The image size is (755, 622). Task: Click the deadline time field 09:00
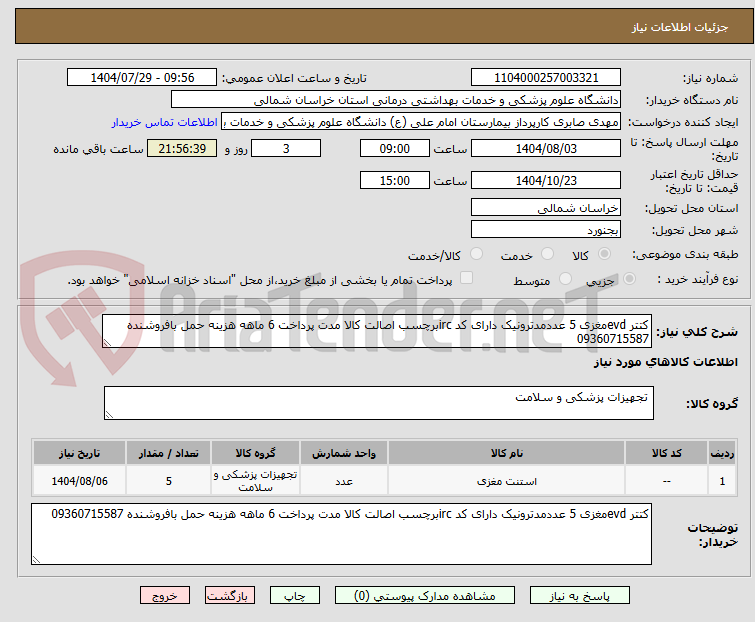tap(394, 148)
